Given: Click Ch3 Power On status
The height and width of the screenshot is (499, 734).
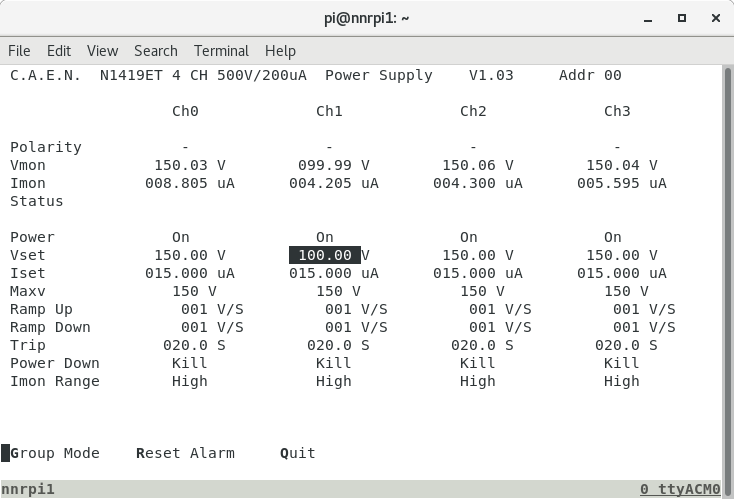Looking at the screenshot, I should click(612, 237).
